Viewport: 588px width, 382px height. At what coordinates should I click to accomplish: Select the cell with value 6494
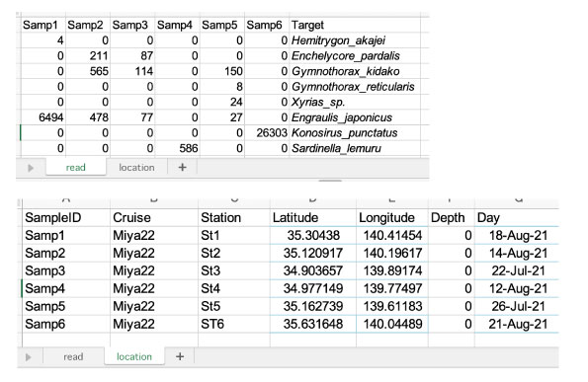point(43,117)
